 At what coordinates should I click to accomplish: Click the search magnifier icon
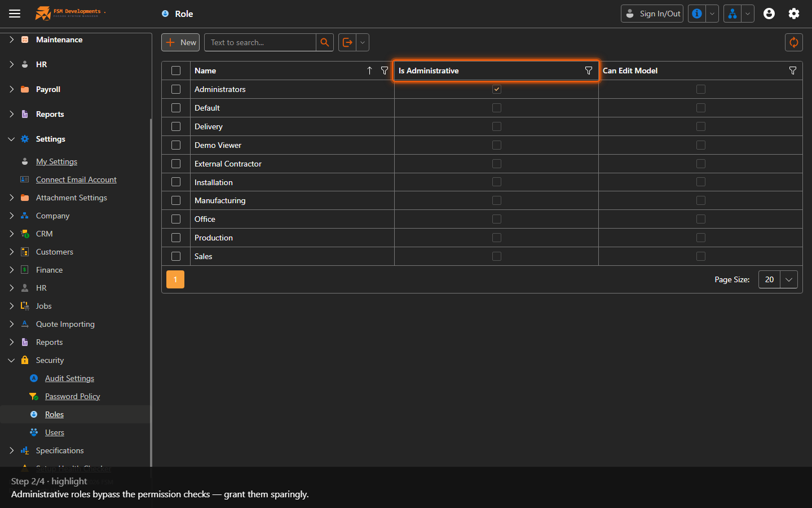325,42
